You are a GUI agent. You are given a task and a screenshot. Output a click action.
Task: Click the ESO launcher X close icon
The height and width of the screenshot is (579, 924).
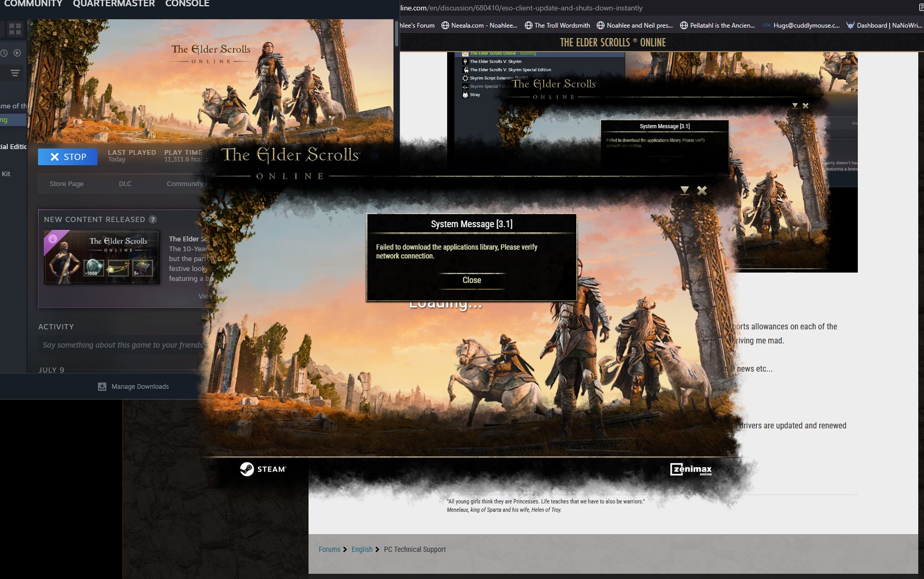point(702,191)
